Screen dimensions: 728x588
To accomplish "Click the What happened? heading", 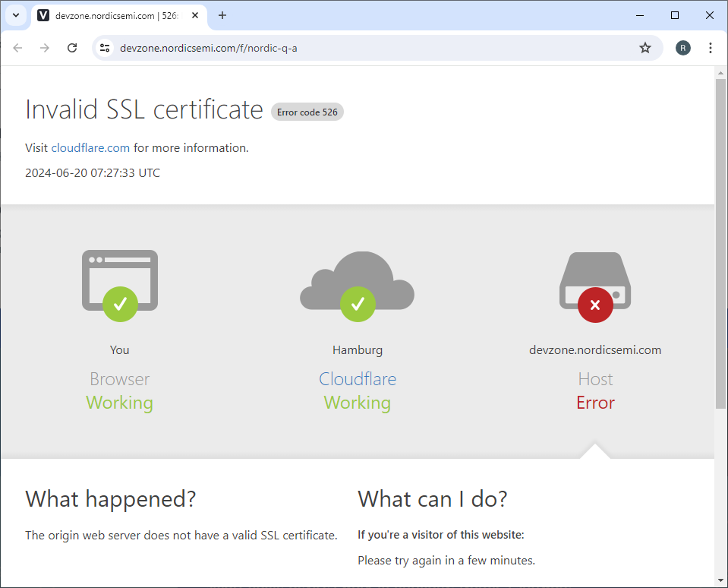I will point(111,499).
